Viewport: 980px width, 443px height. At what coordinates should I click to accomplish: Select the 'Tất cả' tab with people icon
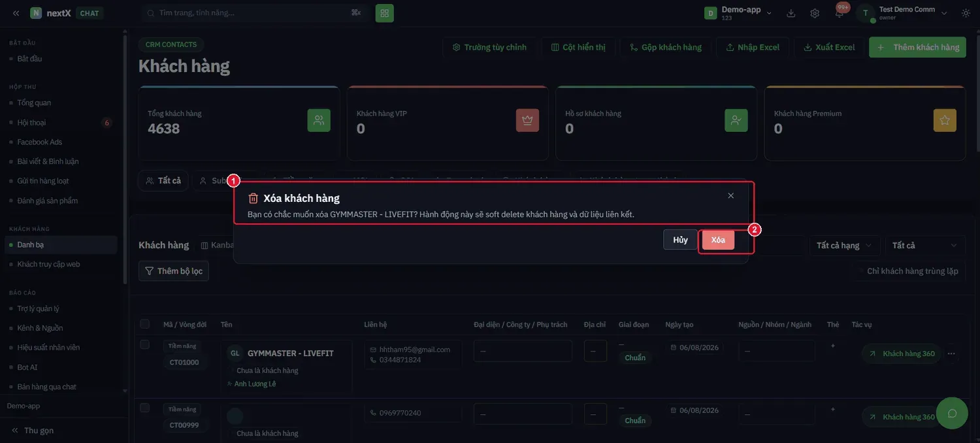(163, 180)
